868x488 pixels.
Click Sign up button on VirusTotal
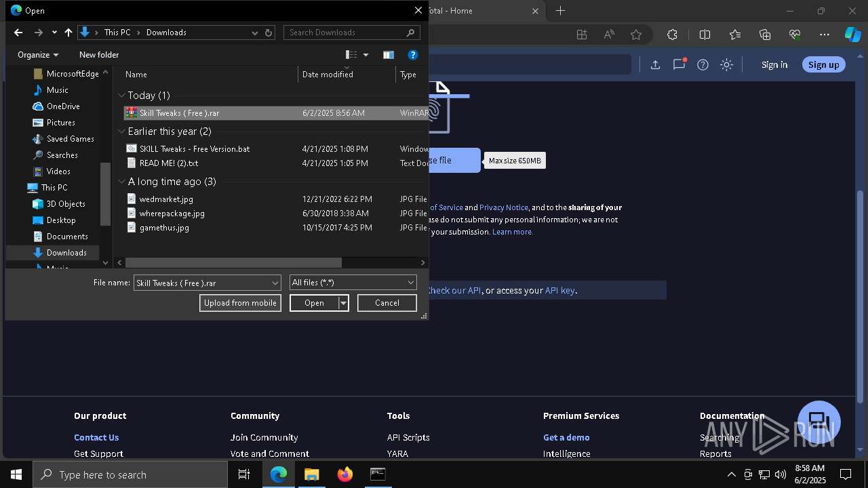pyautogui.click(x=824, y=64)
